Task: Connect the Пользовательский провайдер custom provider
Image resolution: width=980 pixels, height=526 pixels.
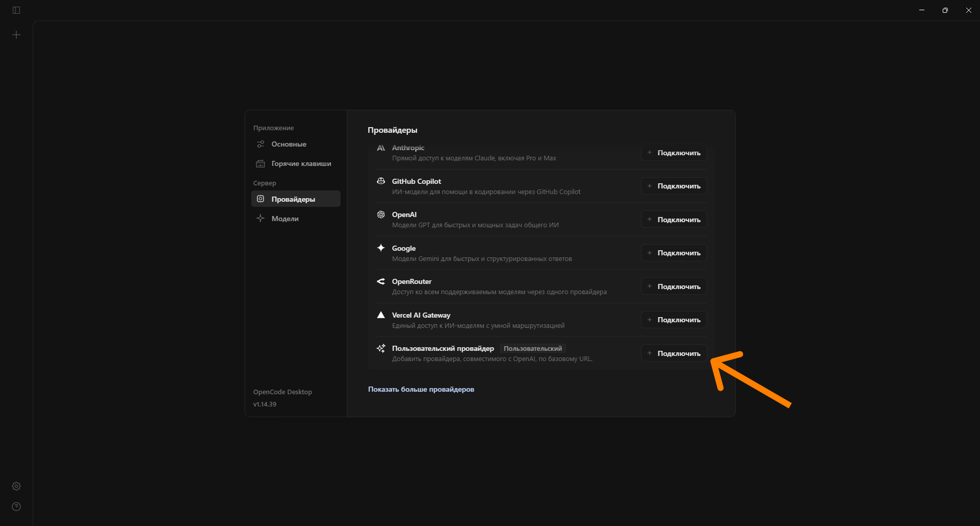Action: (x=674, y=353)
